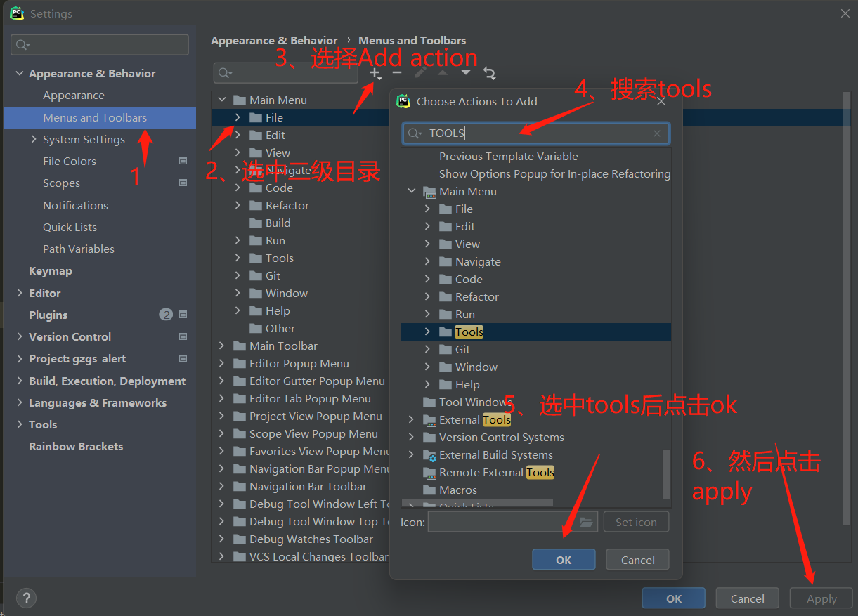Expand the Main Toolbar tree node

pyautogui.click(x=221, y=346)
